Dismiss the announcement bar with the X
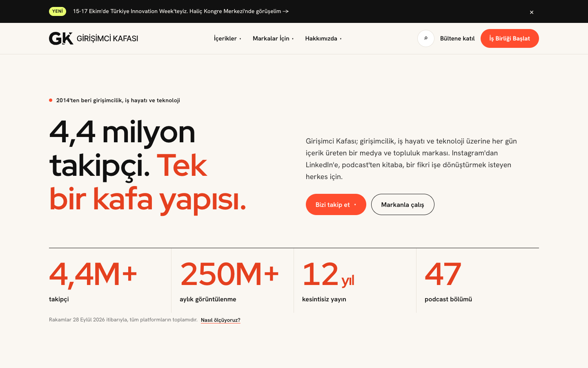 coord(532,12)
